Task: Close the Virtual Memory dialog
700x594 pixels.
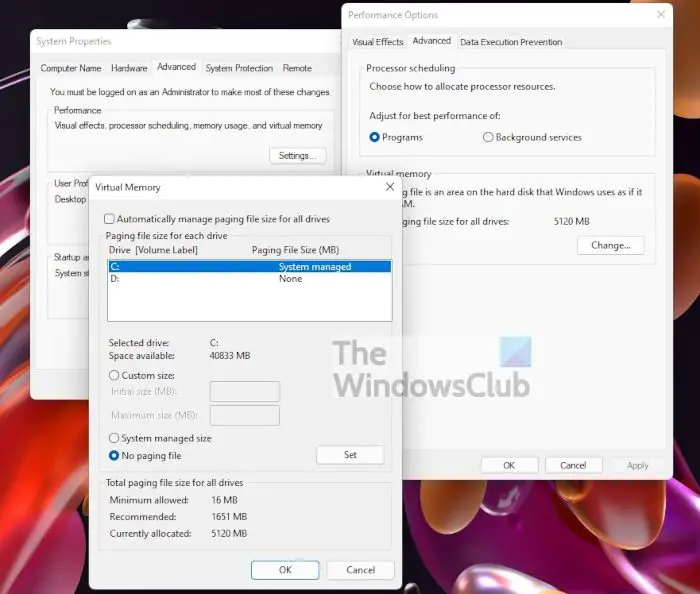Action: pyautogui.click(x=390, y=187)
